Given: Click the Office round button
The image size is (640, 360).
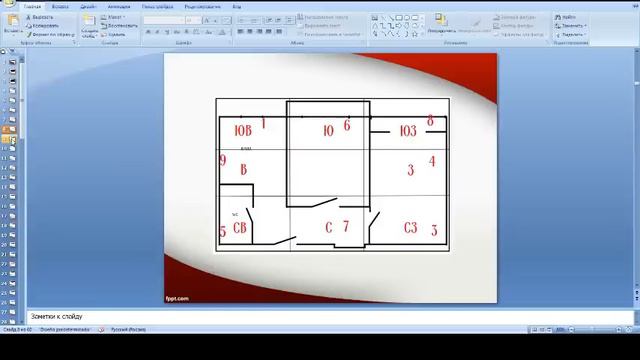Looking at the screenshot, I should 8,4.
